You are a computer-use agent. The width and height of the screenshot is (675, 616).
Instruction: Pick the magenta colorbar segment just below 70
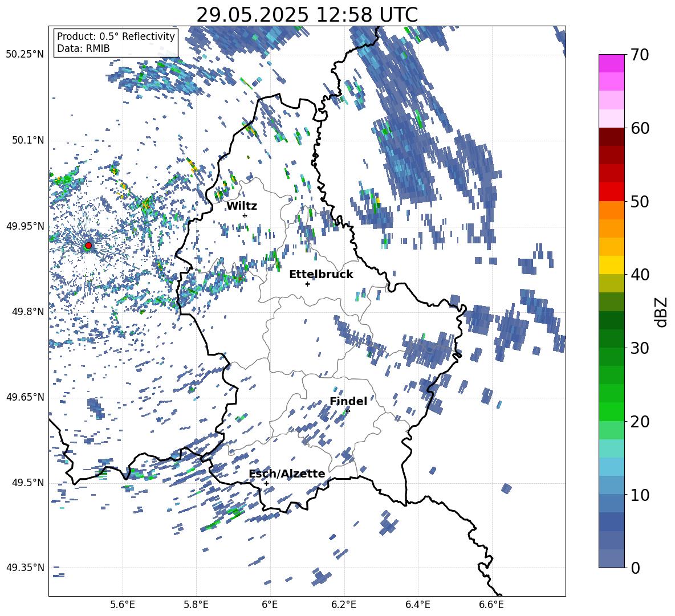click(612, 63)
